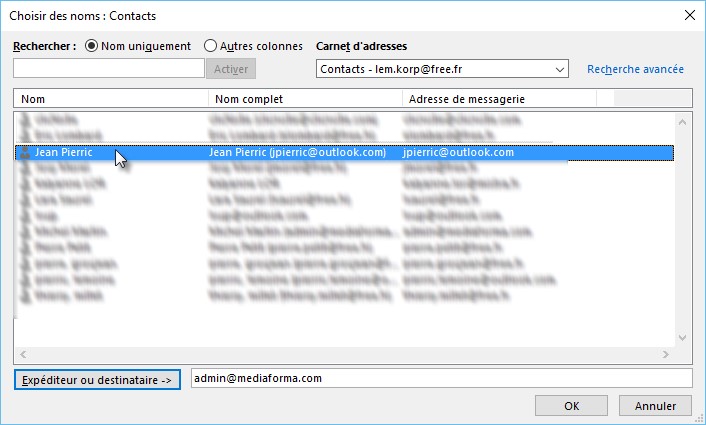Click the jpierric@outlook.com address cell
This screenshot has width=706, height=425.
(458, 152)
